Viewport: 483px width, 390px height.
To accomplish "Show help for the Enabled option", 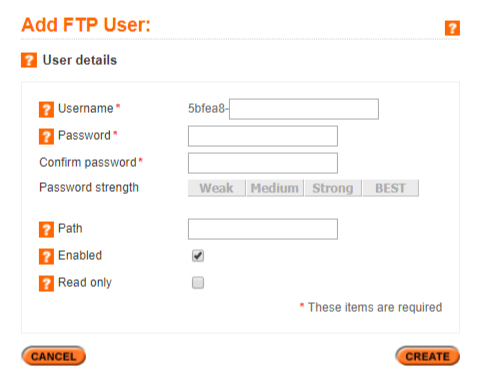I will [46, 257].
